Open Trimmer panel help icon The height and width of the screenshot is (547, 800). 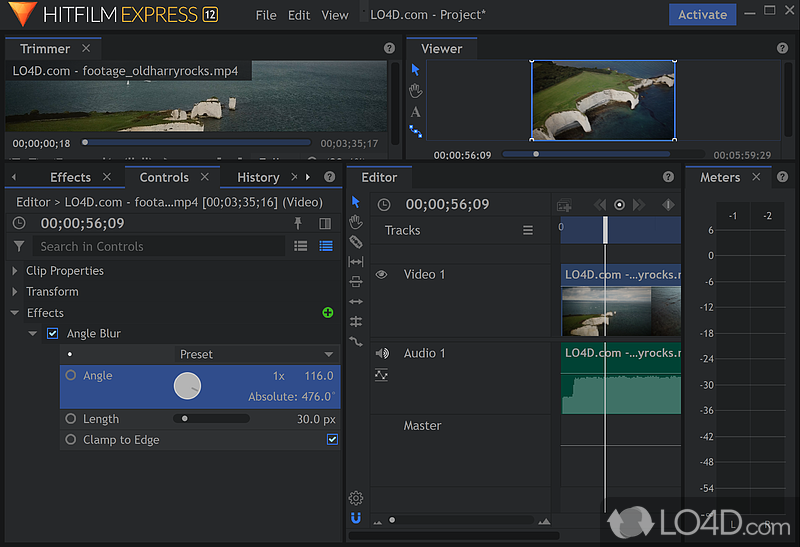coord(389,48)
